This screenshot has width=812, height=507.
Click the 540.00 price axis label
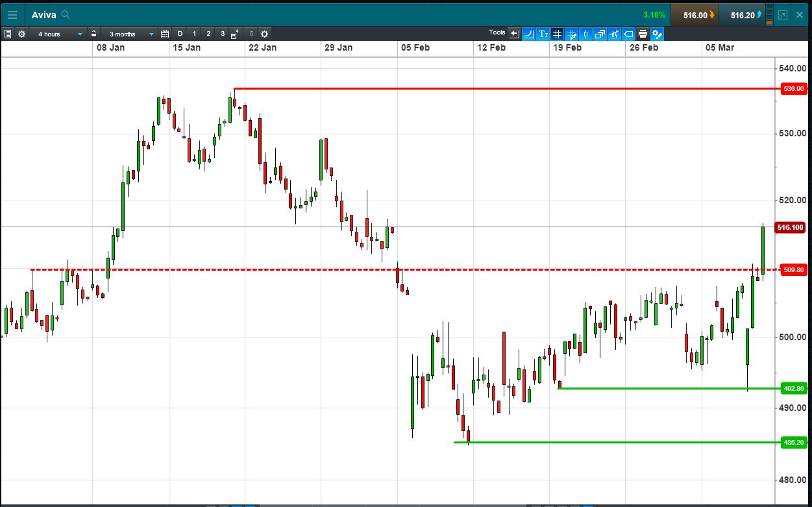pos(793,68)
